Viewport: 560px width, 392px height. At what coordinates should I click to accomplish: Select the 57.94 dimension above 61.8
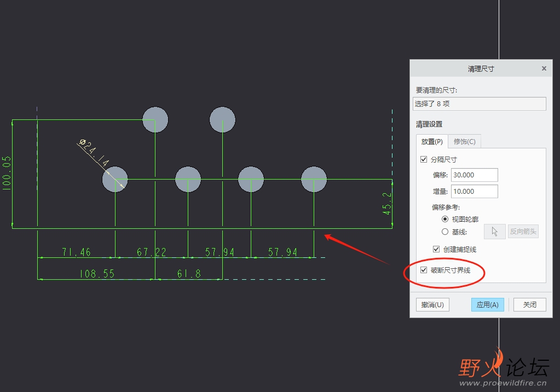point(220,252)
